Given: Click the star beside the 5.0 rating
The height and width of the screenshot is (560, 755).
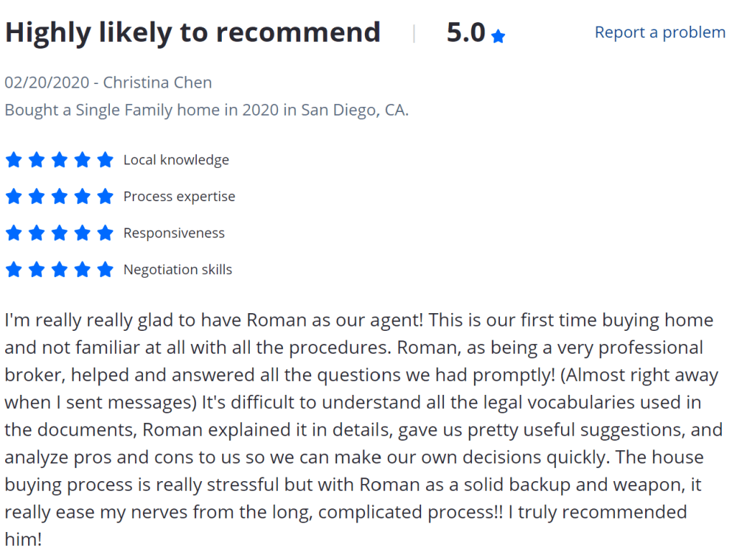Looking at the screenshot, I should (498, 36).
